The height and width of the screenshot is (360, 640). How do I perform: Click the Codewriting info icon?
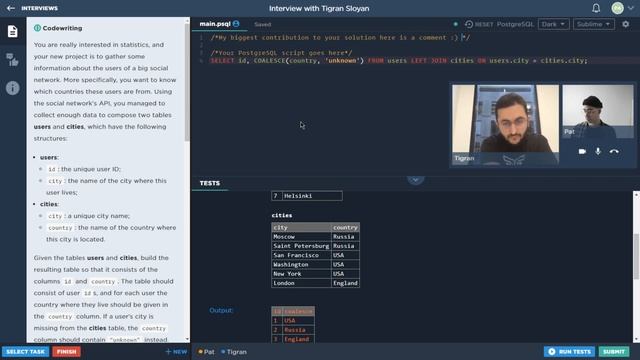point(37,28)
